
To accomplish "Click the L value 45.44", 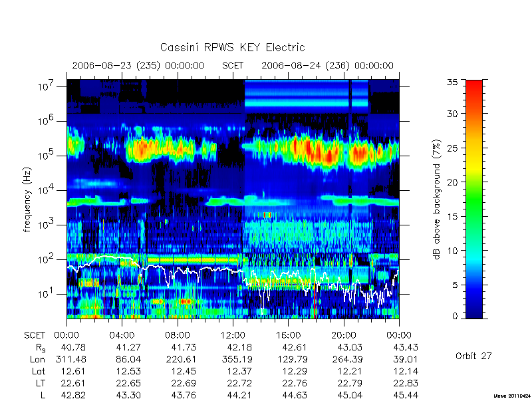I will coord(406,395).
